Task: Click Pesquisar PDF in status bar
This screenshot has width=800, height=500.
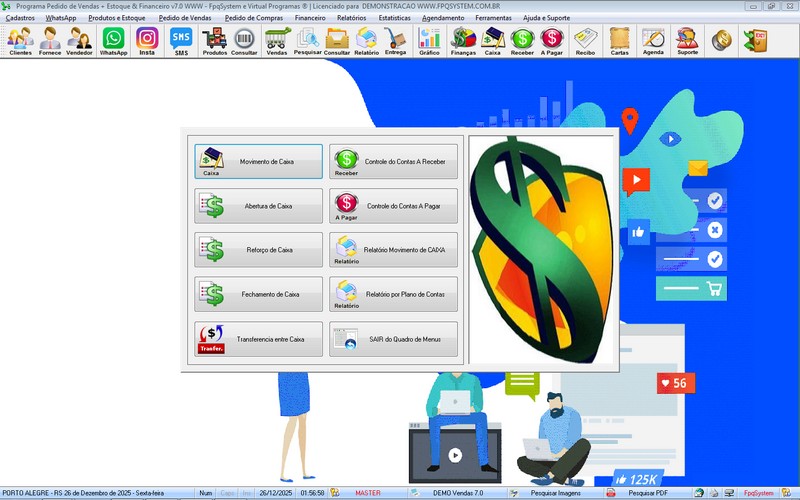Action: point(648,493)
